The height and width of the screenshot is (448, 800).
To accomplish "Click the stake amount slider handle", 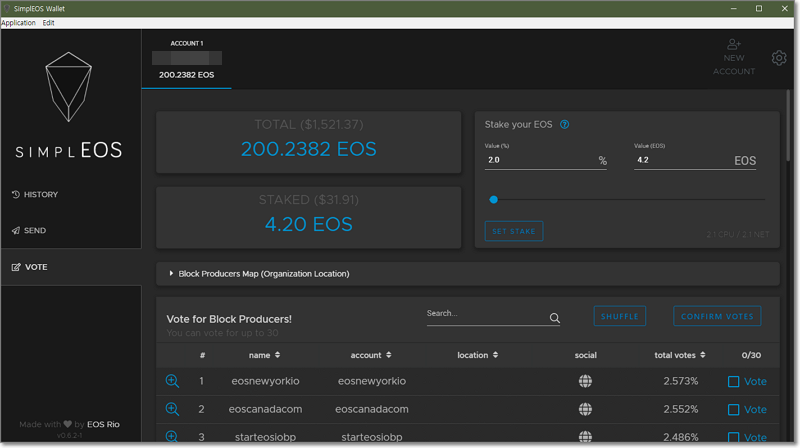I will (493, 200).
